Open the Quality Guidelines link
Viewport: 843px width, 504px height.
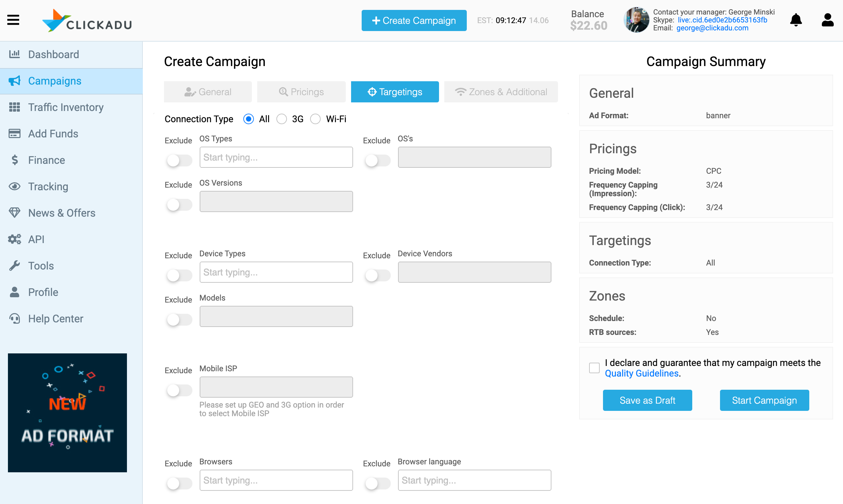coord(642,374)
